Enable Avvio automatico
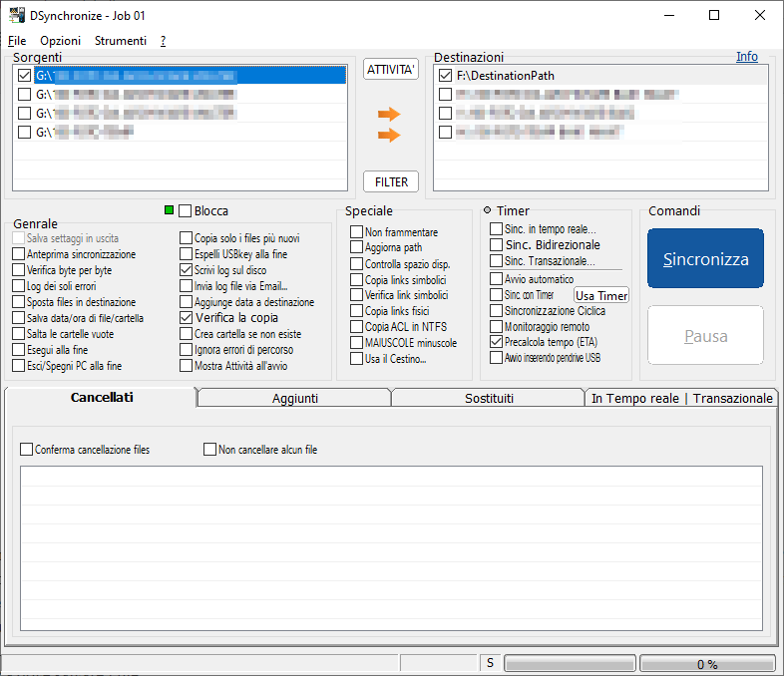This screenshot has width=784, height=676. point(496,279)
